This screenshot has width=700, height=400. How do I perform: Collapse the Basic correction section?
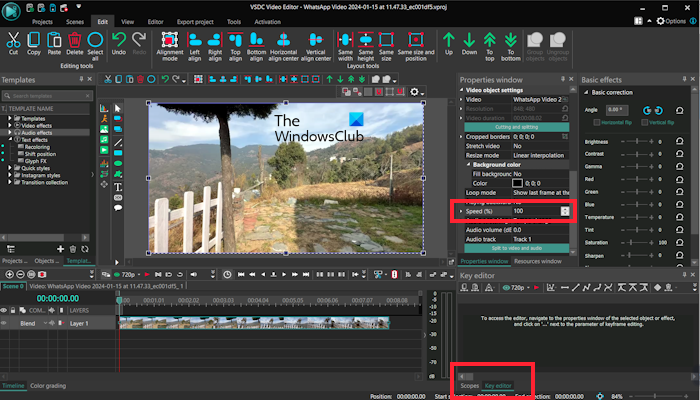coord(586,92)
